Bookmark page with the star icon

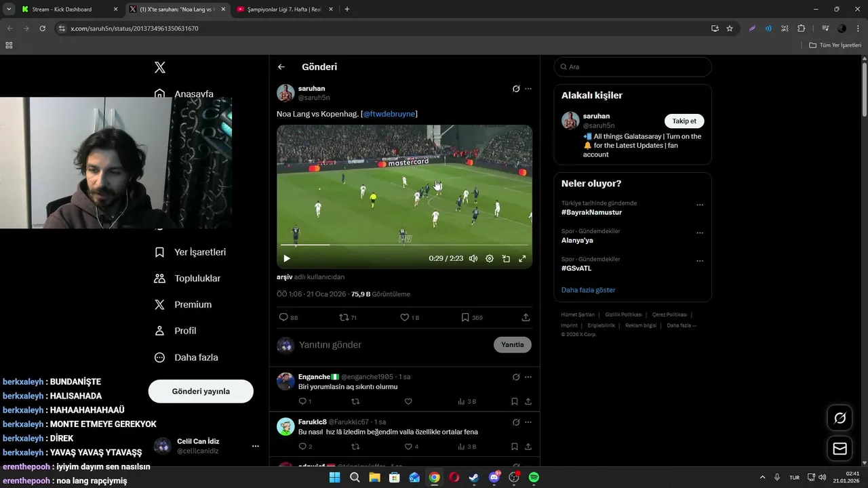click(730, 28)
